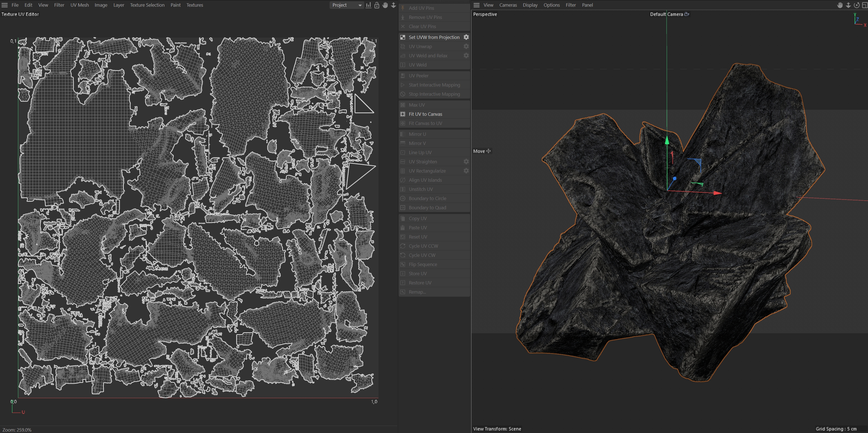Click Set UVW from Projection command

click(434, 37)
